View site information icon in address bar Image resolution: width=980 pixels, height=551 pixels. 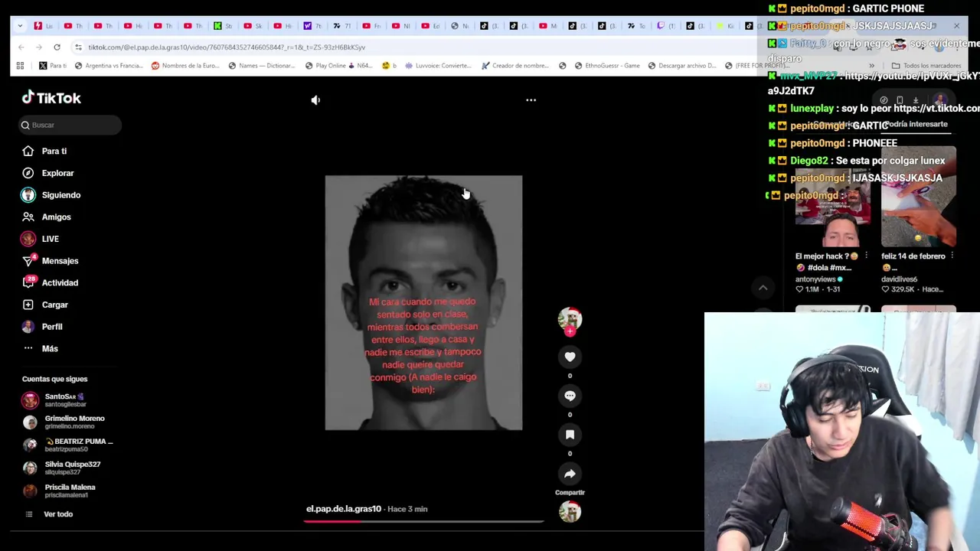[x=78, y=47]
